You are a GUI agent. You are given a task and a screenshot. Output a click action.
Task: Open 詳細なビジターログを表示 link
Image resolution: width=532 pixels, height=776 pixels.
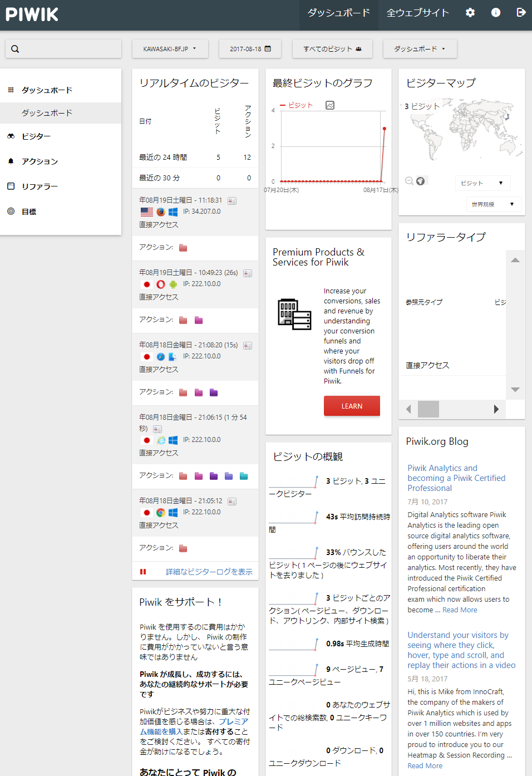coord(209,572)
